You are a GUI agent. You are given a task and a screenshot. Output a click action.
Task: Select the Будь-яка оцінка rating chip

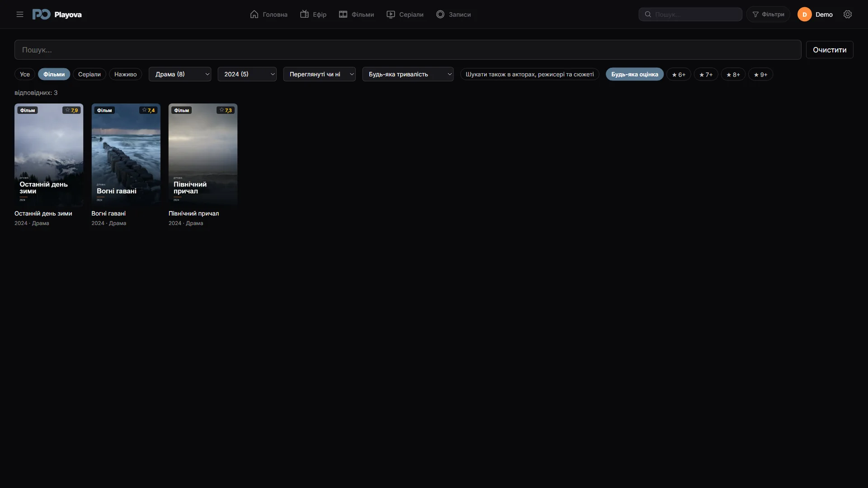pos(635,74)
